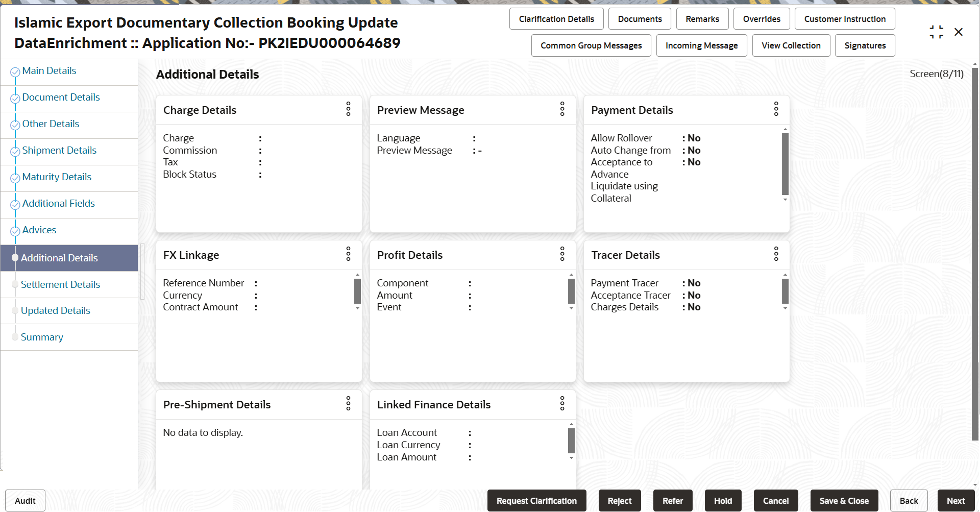Open FX Linkage tile options menu

tap(348, 254)
